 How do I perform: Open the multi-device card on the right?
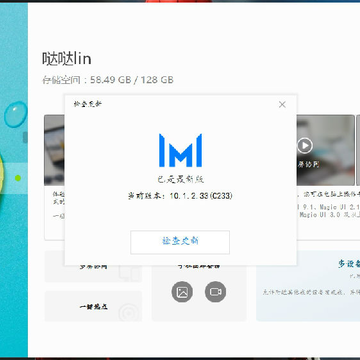point(308,286)
